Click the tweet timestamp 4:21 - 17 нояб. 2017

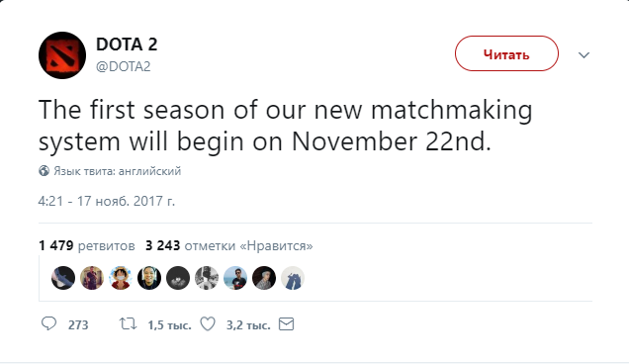(106, 201)
